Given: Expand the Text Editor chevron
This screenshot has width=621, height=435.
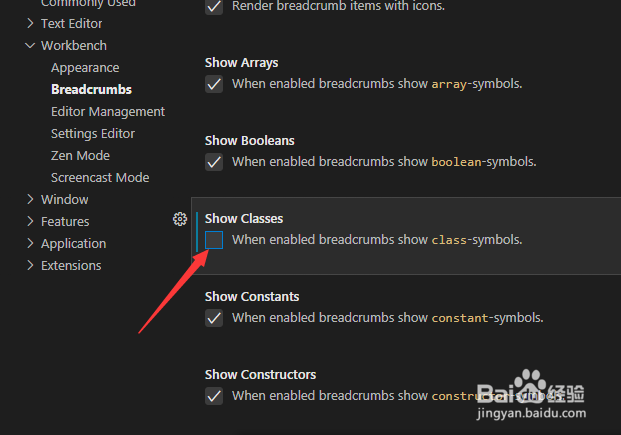Looking at the screenshot, I should pyautogui.click(x=30, y=23).
